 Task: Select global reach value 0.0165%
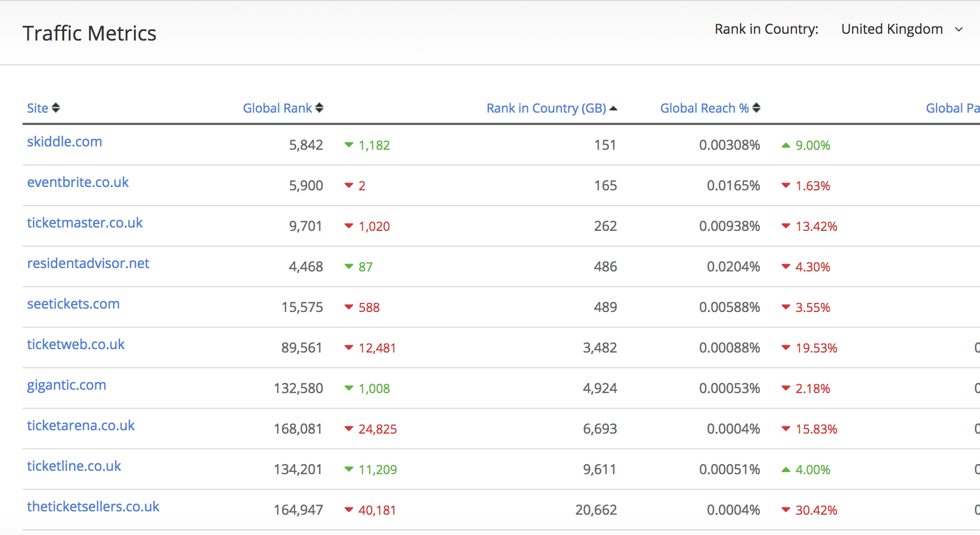coord(733,186)
